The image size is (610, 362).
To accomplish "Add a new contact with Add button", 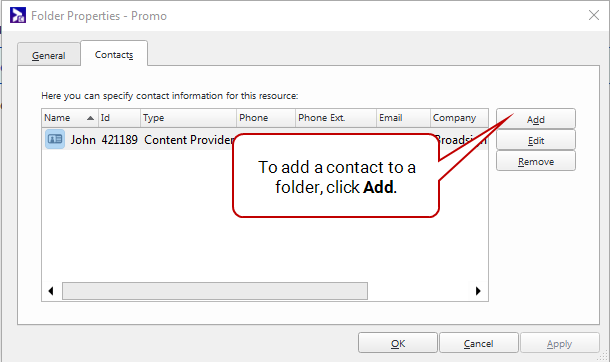I will [536, 119].
